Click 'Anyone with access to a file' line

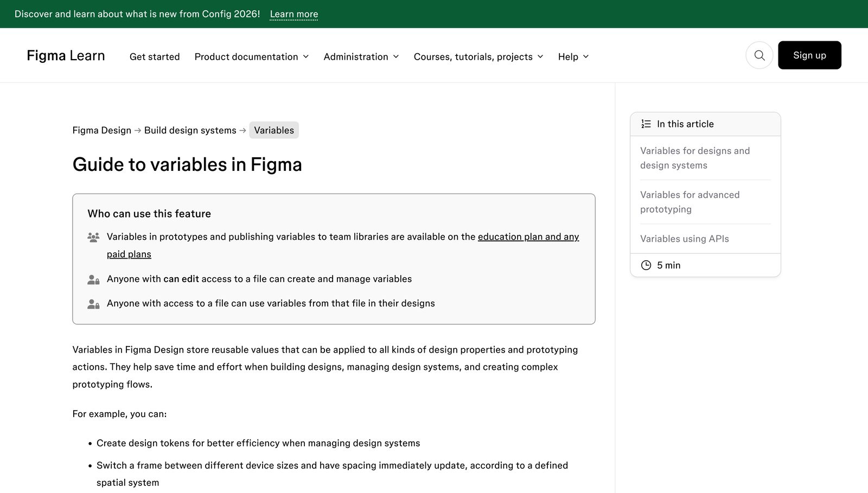[271, 303]
